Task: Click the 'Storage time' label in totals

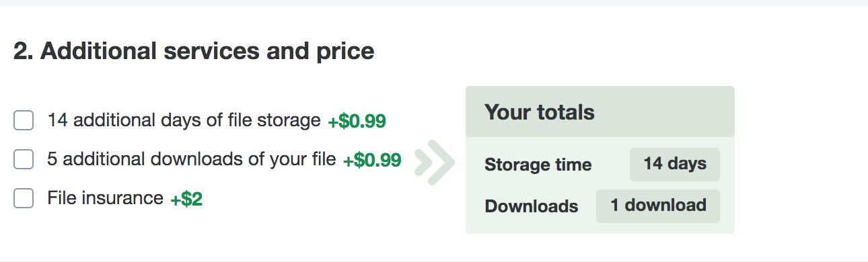Action: (x=538, y=165)
